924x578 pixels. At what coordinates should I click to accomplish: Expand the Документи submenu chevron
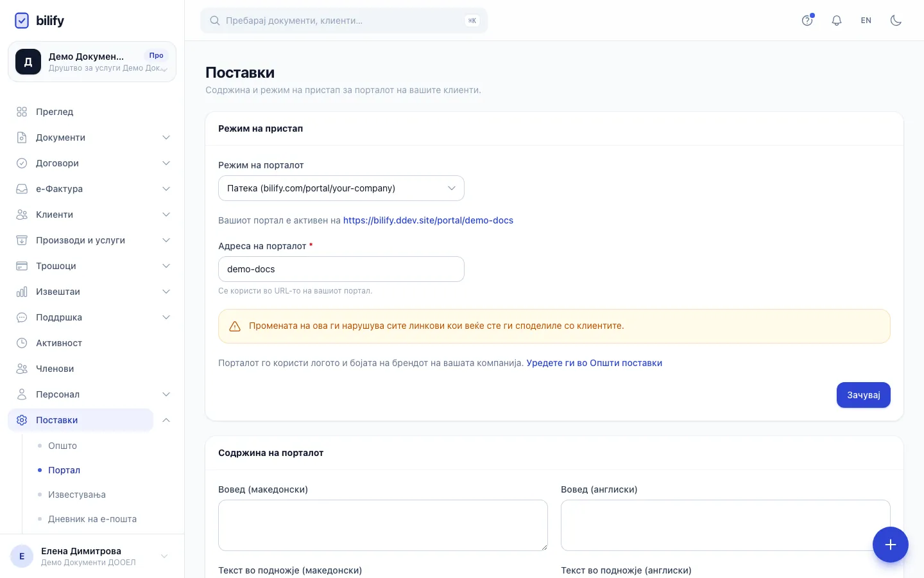(166, 137)
